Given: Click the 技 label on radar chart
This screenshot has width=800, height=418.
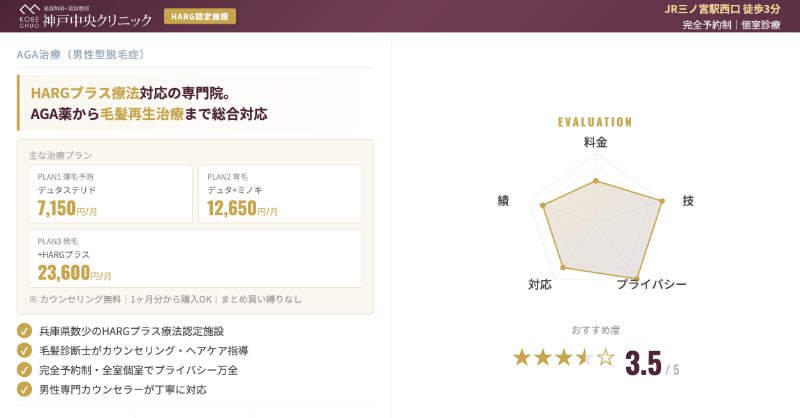Looking at the screenshot, I should click(x=688, y=201).
